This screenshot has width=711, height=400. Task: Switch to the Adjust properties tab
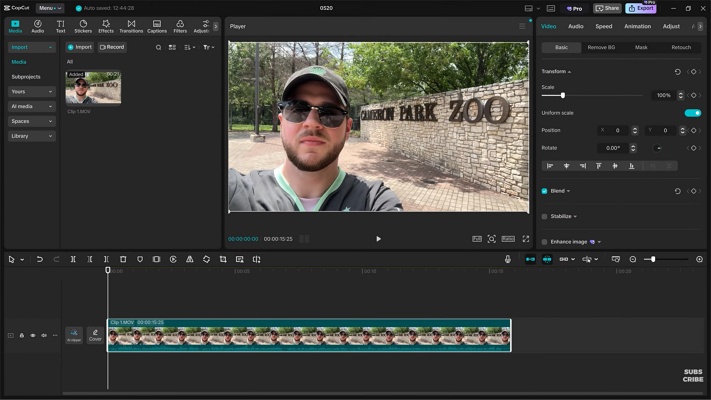click(671, 26)
